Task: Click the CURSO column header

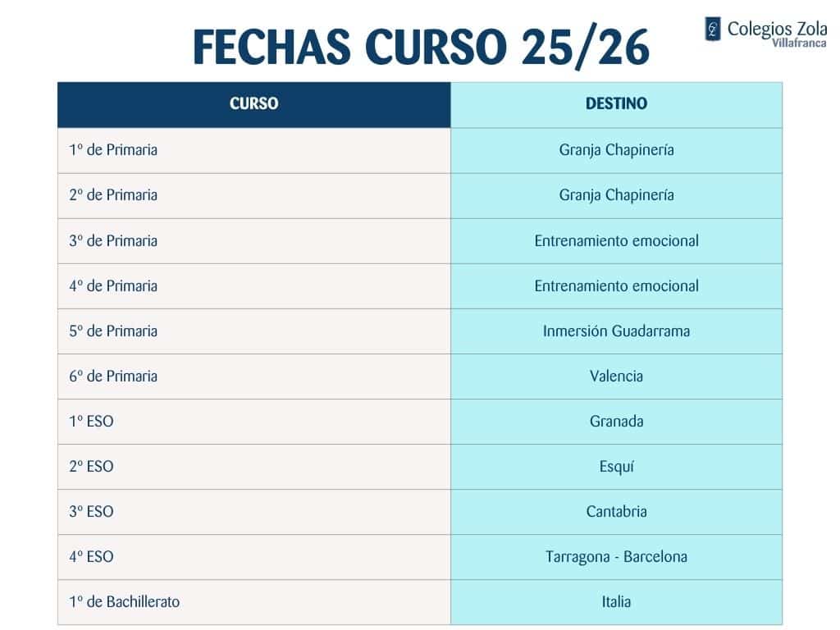Action: click(253, 104)
